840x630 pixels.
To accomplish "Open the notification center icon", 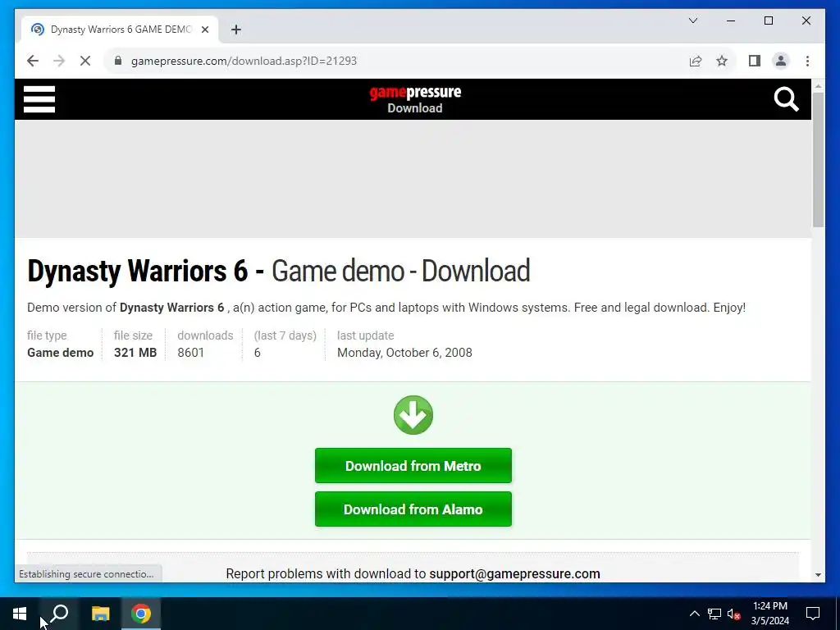I will (x=813, y=614).
